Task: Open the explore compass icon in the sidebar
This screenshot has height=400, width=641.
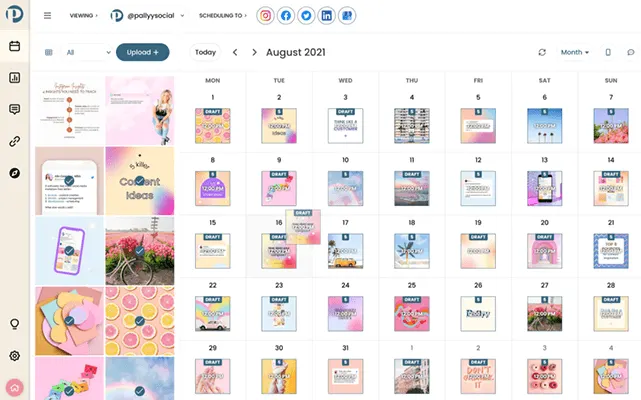Action: pos(15,173)
